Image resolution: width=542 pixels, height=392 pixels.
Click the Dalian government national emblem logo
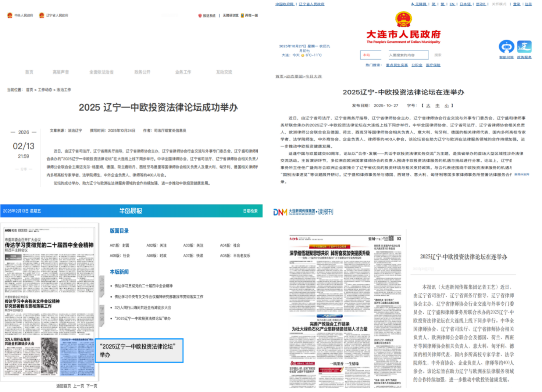[403, 19]
